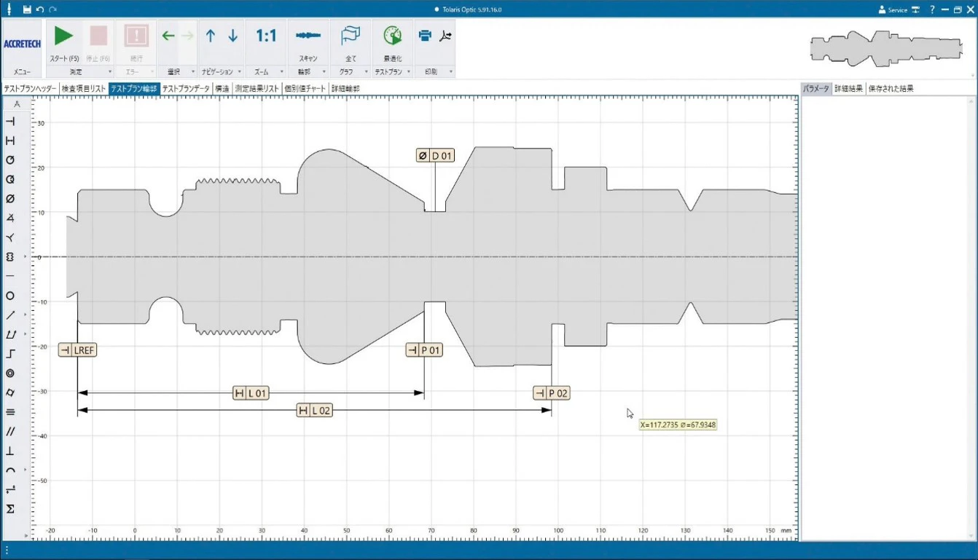This screenshot has height=560, width=978.
Task: Click the network display icon beside Service
Action: 915,10
